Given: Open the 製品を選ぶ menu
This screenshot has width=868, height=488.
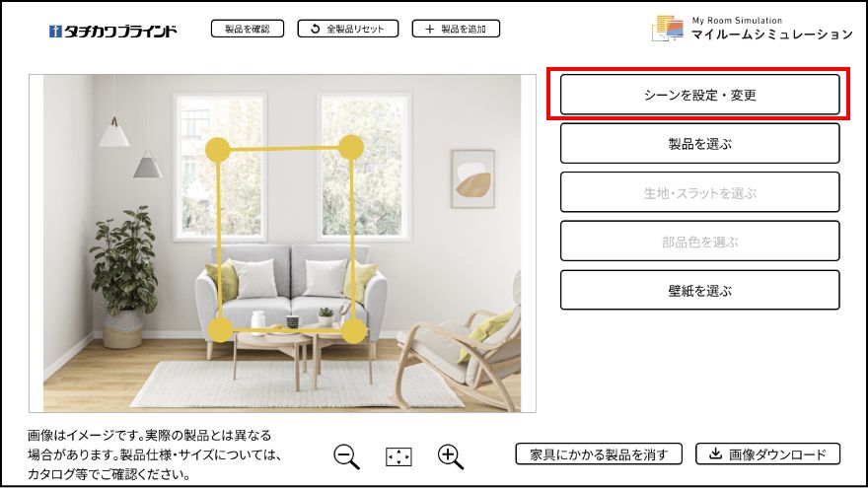Looking at the screenshot, I should (x=699, y=144).
